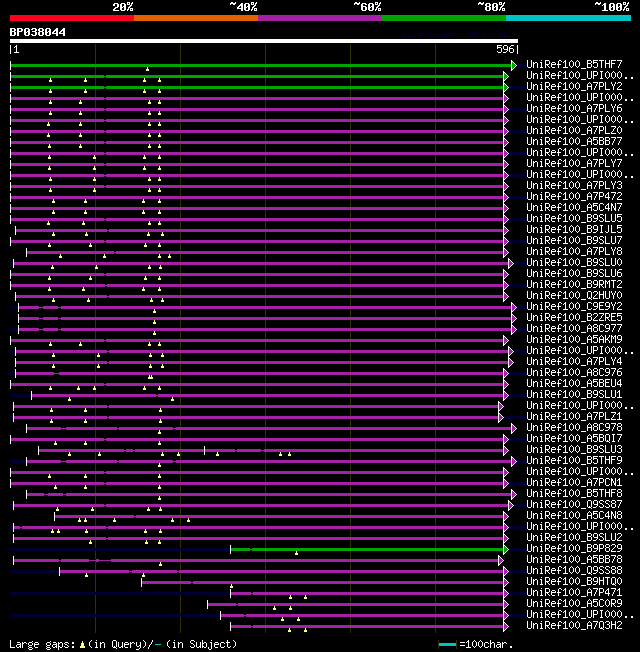Select the UniRef100_A5C4N8 entry
The height and width of the screenshot is (652, 640).
point(574,516)
